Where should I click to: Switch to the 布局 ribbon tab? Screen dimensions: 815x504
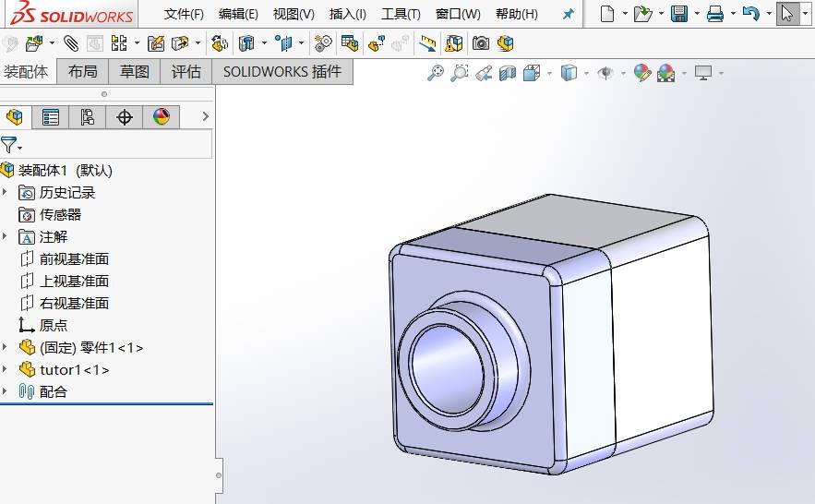click(83, 72)
